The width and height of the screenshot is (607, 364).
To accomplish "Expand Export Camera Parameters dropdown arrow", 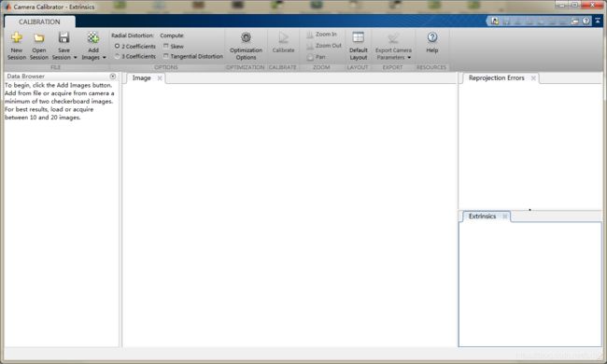I will coord(409,58).
